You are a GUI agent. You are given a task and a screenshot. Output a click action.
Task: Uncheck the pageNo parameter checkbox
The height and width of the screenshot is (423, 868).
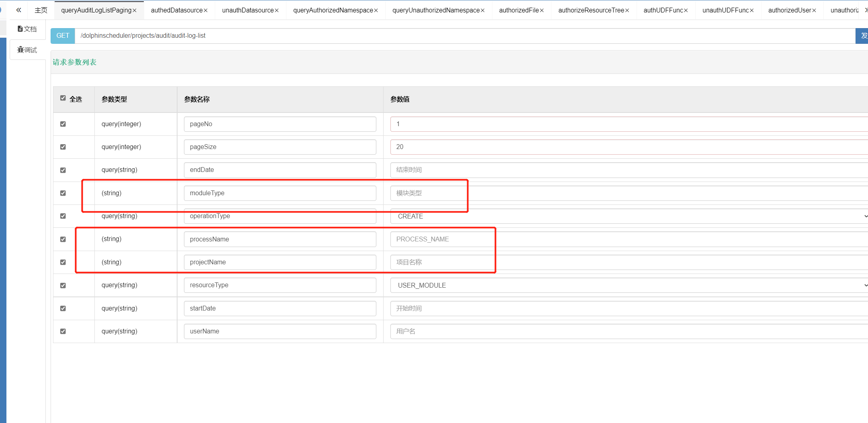(x=63, y=124)
